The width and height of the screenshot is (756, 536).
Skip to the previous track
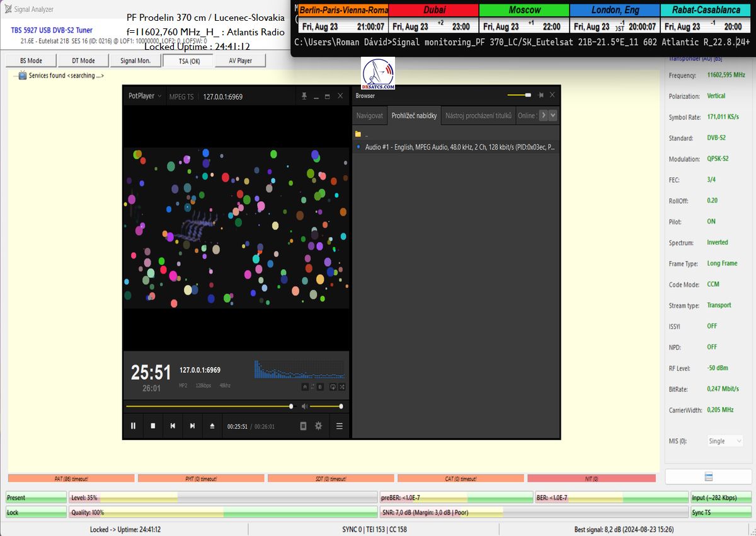[173, 426]
